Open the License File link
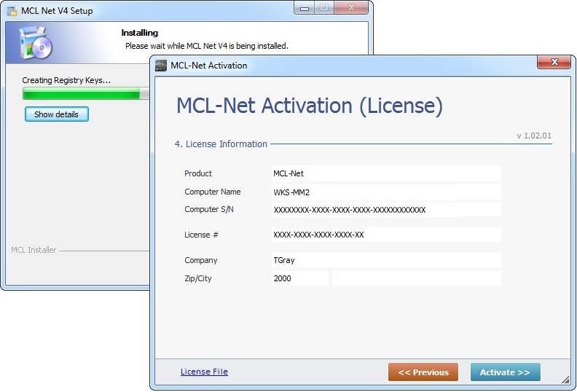The height and width of the screenshot is (392, 577). pyautogui.click(x=204, y=372)
